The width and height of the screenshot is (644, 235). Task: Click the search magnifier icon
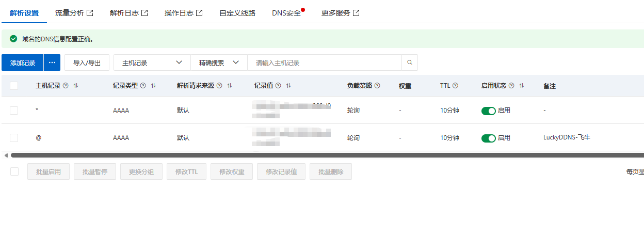tap(410, 62)
